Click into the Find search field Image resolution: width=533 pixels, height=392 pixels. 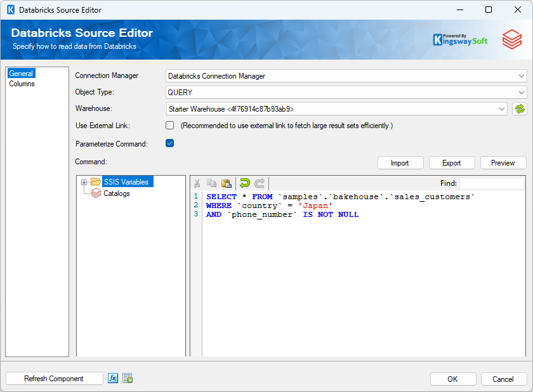coord(492,183)
